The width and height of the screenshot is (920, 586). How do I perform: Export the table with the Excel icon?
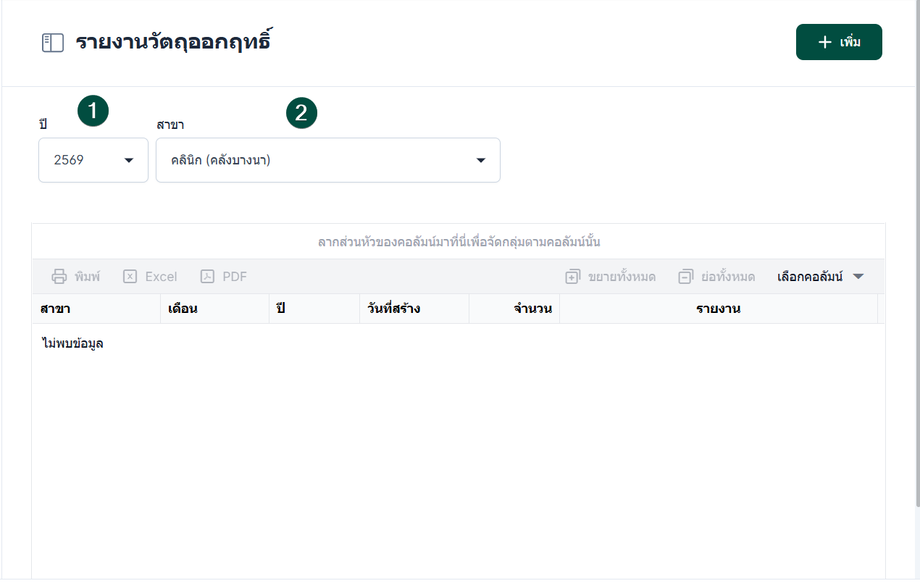click(130, 277)
